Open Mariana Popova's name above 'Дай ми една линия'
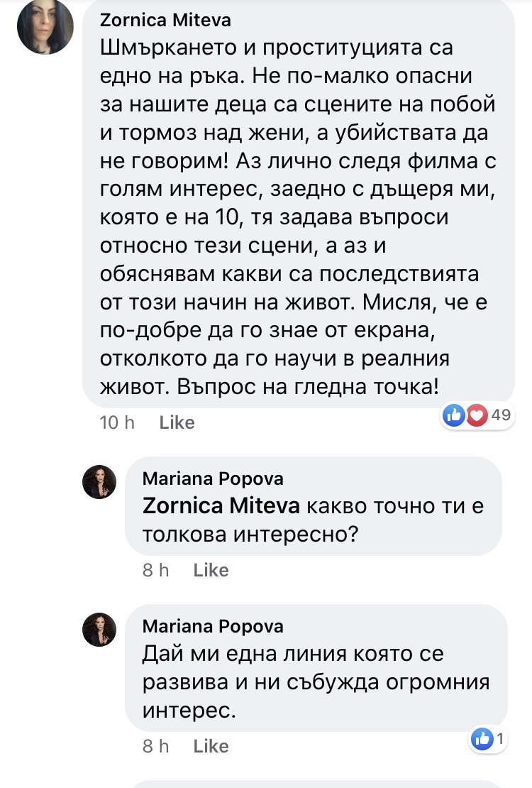Image resolution: width=532 pixels, height=788 pixels. tap(213, 626)
